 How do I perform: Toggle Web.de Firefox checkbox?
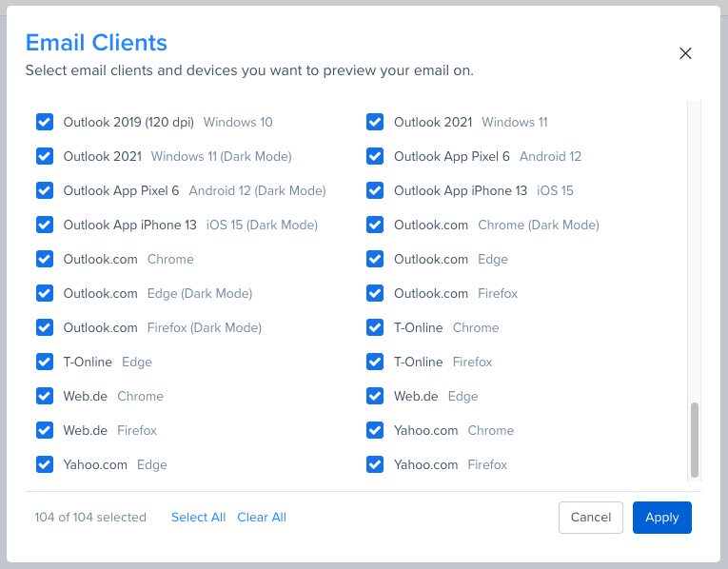pos(45,431)
